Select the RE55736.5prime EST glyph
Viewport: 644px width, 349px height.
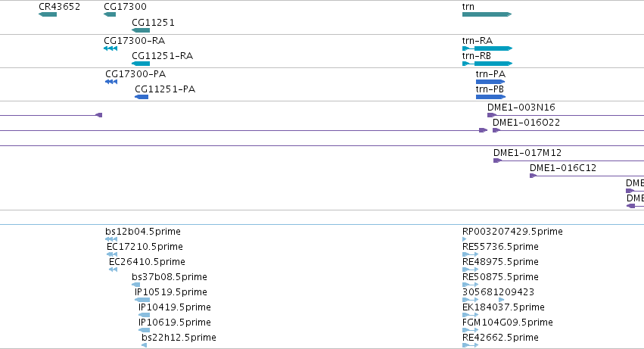pyautogui.click(x=470, y=254)
